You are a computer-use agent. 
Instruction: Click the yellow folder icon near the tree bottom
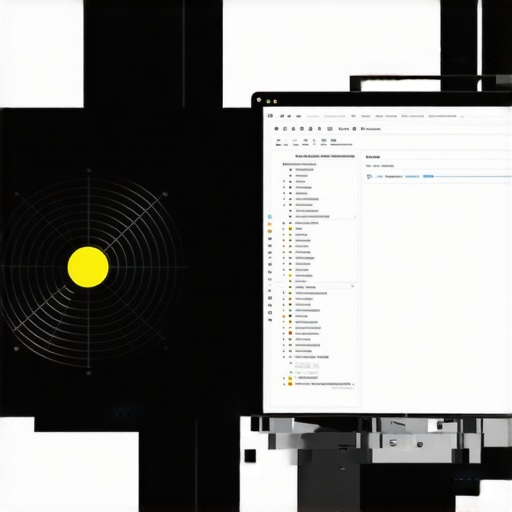pyautogui.click(x=290, y=378)
